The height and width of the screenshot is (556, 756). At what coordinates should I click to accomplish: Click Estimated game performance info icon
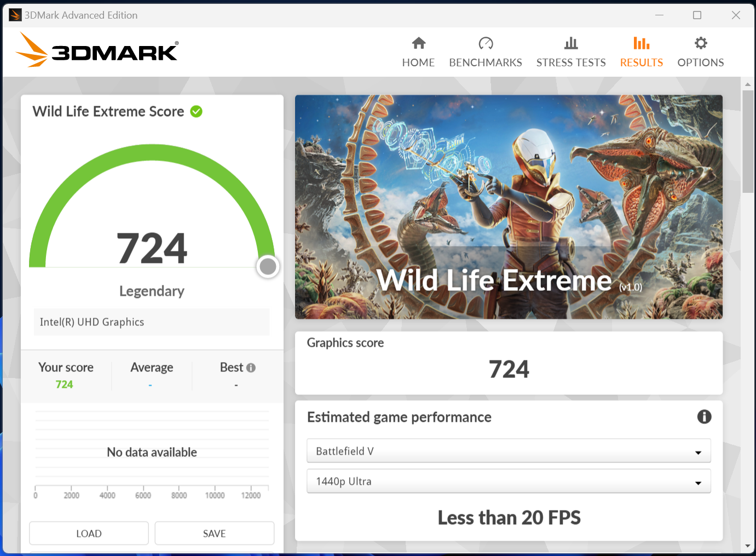704,417
